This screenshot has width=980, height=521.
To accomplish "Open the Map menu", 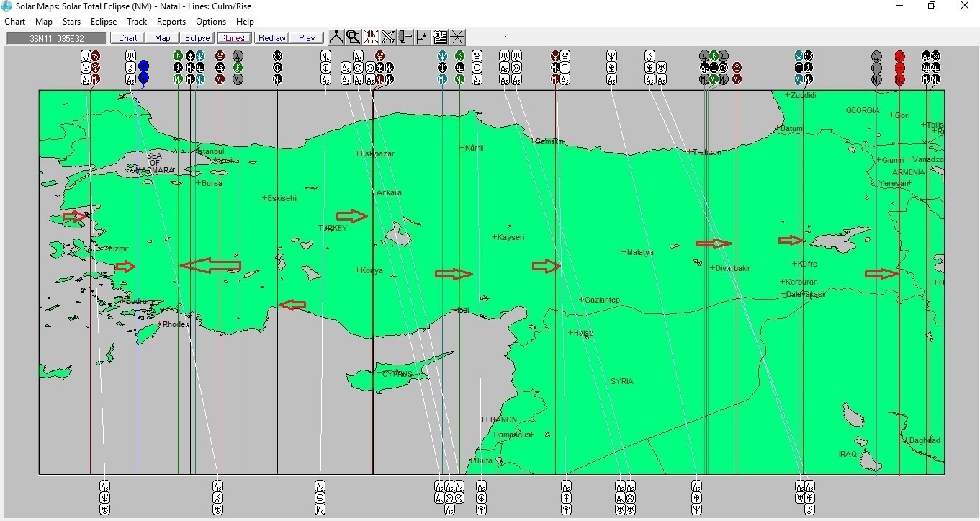I will 43,22.
